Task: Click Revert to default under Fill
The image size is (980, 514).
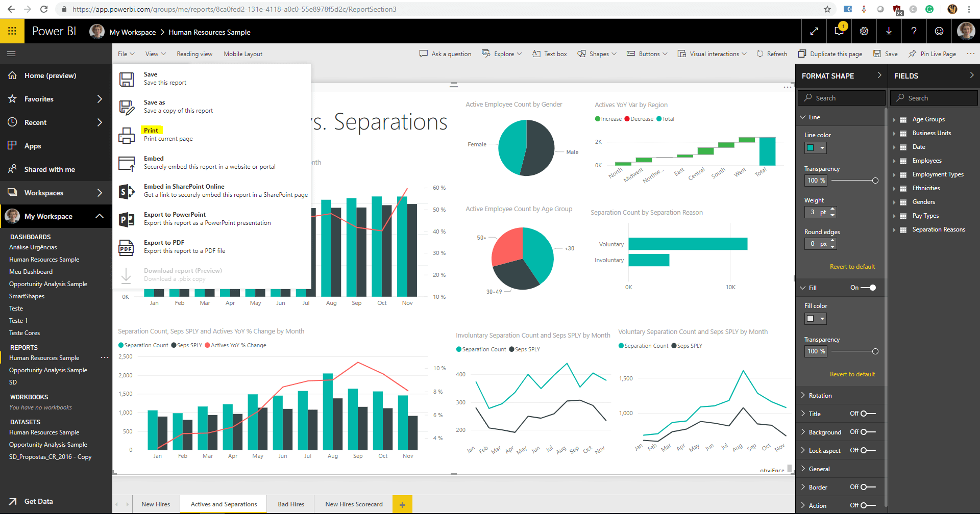Action: click(852, 374)
